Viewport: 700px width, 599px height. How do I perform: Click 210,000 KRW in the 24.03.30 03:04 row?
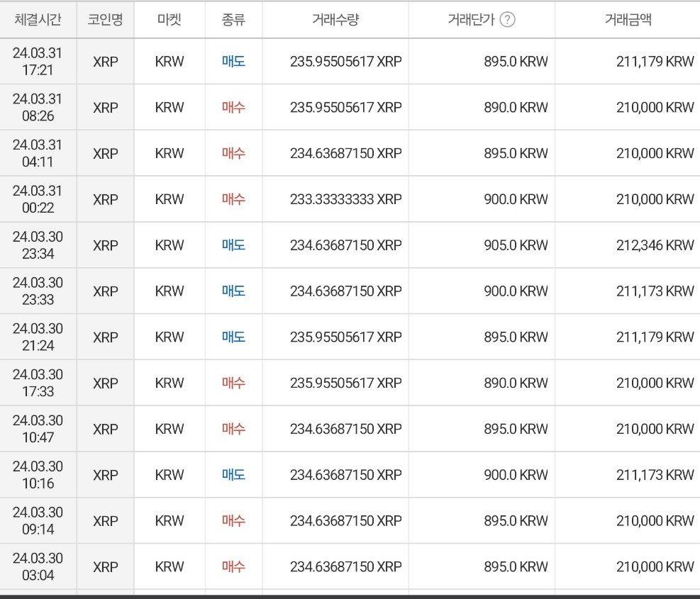655,567
